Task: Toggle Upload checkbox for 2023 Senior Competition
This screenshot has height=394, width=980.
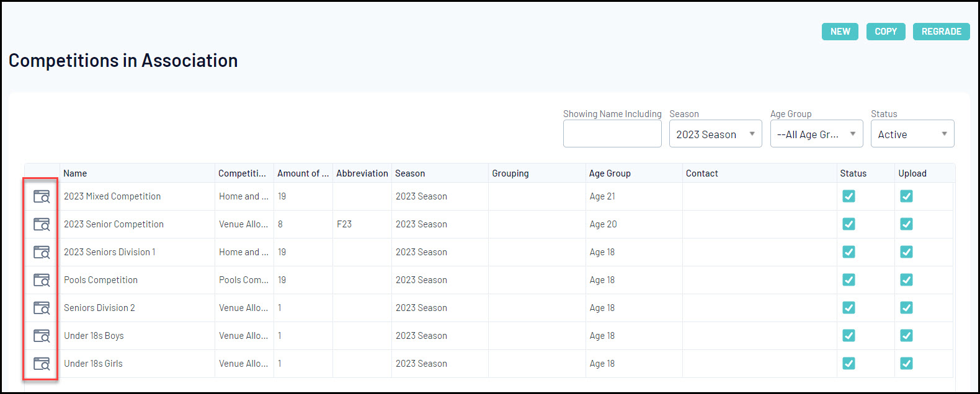Action: click(906, 224)
